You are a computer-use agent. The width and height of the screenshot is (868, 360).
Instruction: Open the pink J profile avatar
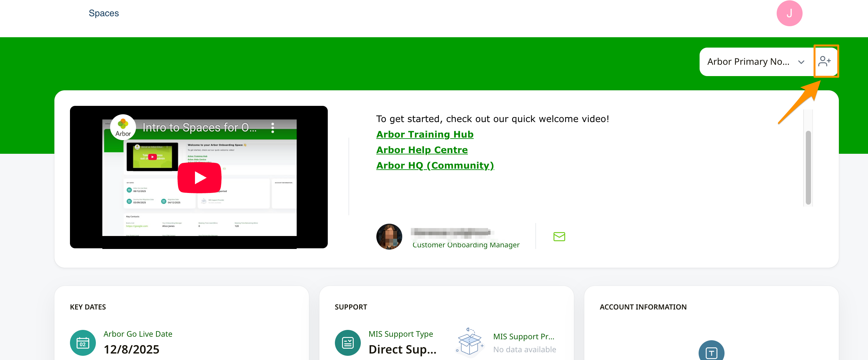pos(789,14)
